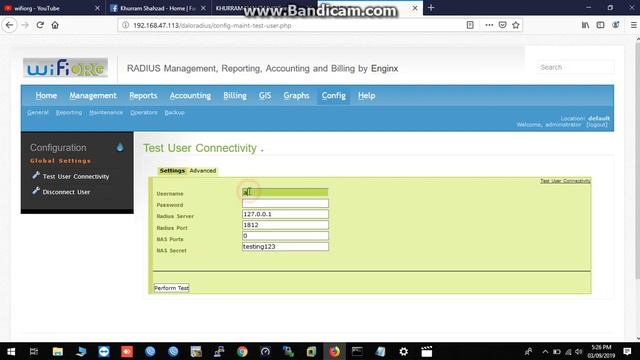This screenshot has height=360, width=640.
Task: Show site information icon in address bar
Action: coord(126,25)
